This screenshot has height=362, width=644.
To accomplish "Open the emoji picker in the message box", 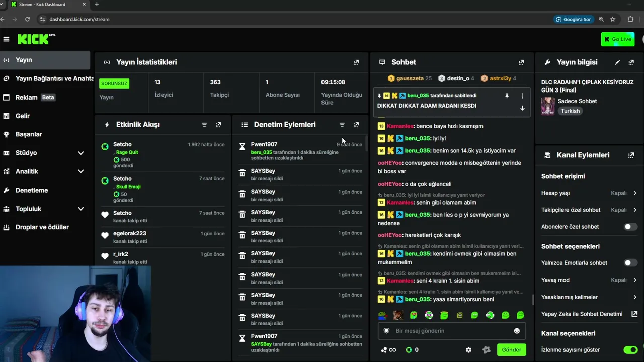I will (x=517, y=331).
